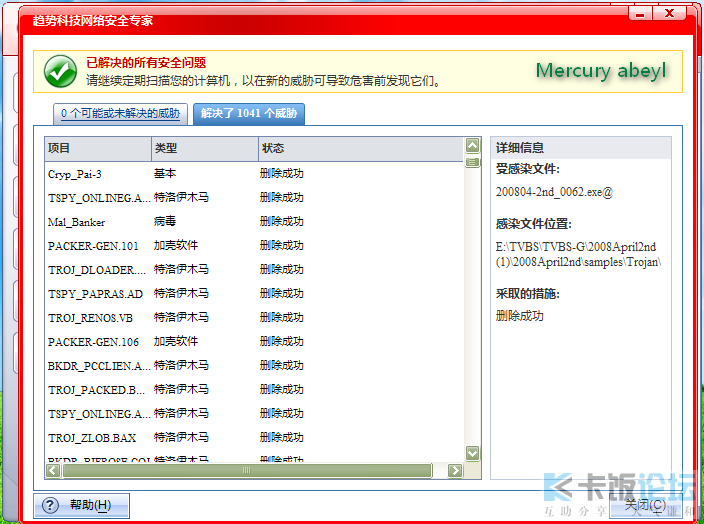
Task: Select the TSPY_PAPRAS.AD row
Action: coord(254,294)
